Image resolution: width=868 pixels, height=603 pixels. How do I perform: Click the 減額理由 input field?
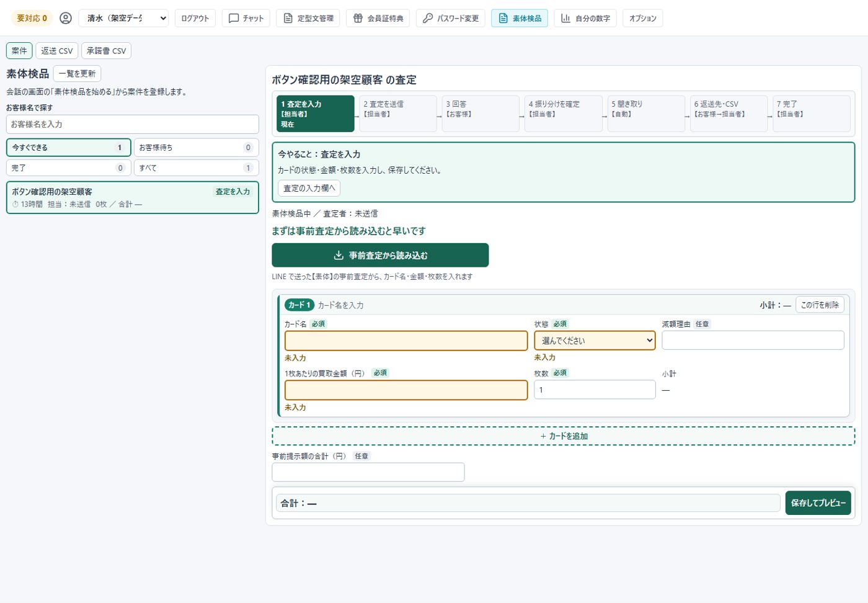pos(753,340)
